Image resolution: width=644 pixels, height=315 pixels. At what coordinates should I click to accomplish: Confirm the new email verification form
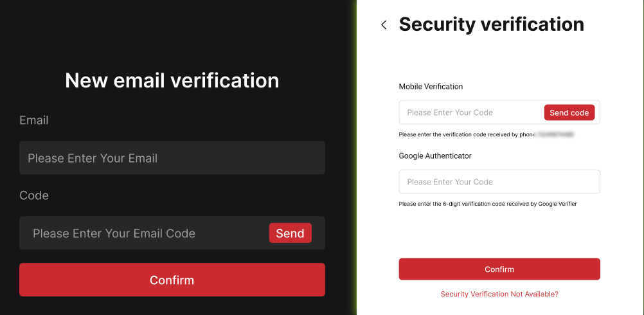point(172,280)
